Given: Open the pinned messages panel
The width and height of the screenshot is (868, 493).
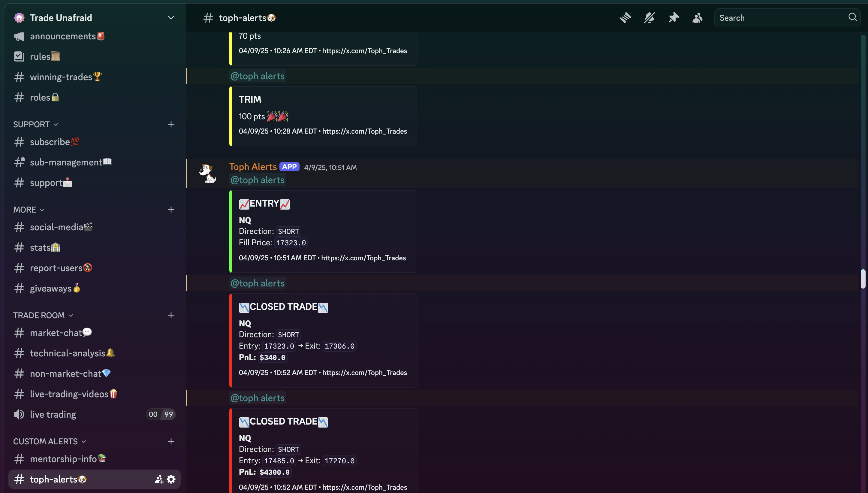Looking at the screenshot, I should point(674,18).
